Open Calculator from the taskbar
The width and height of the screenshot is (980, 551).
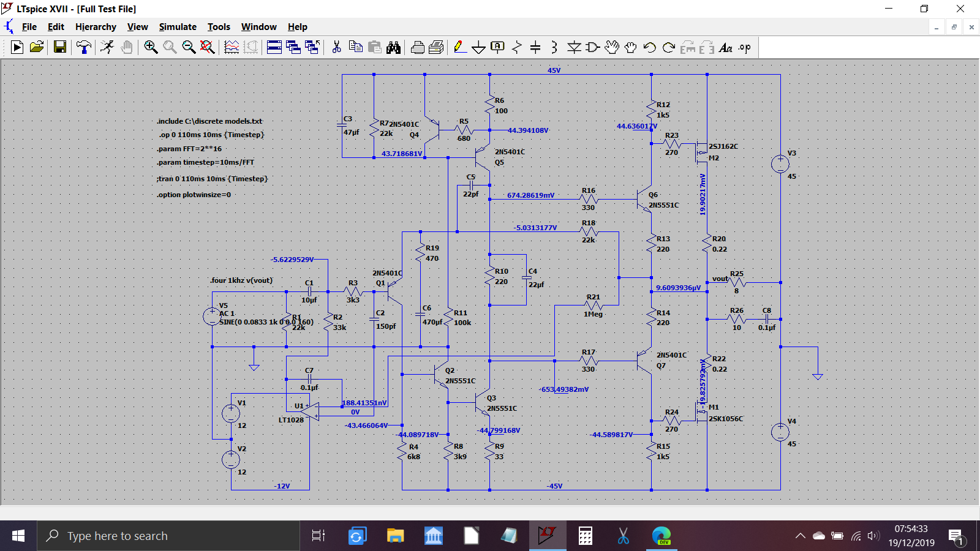click(x=585, y=536)
